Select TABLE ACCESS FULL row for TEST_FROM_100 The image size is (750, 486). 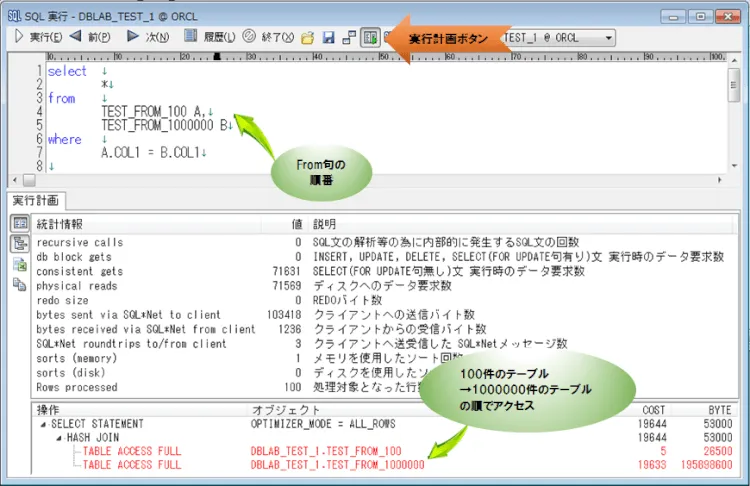(383, 451)
